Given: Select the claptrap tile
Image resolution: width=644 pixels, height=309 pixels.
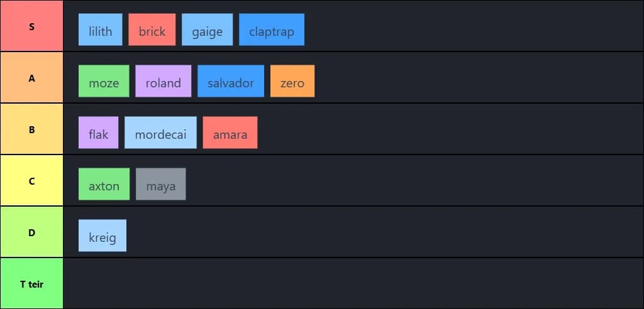Looking at the screenshot, I should point(272,30).
